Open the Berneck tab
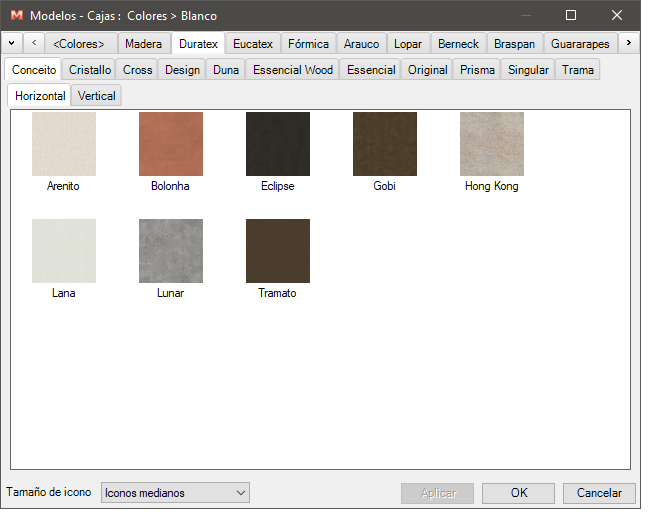 458,44
